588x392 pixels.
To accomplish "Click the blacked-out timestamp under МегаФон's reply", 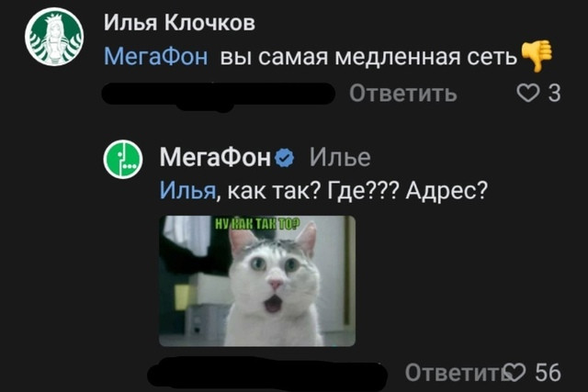I will pos(267,374).
